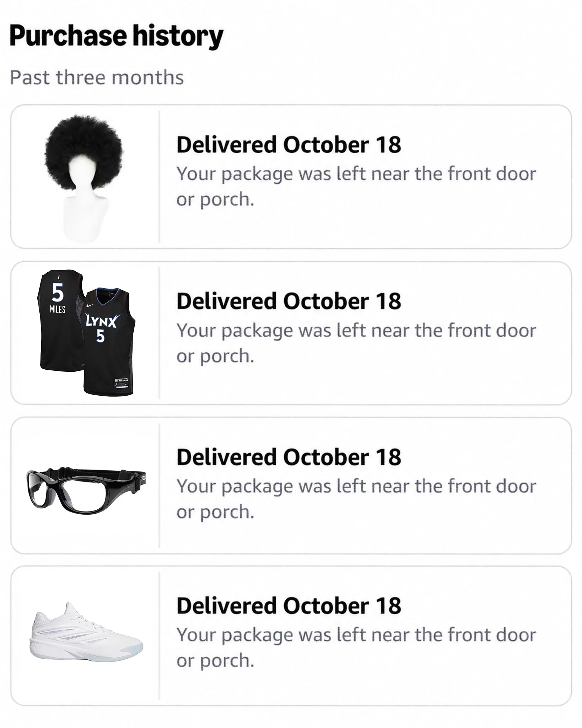This screenshot has width=582, height=728.
Task: View delivery note beside the afro wig
Action: point(356,187)
